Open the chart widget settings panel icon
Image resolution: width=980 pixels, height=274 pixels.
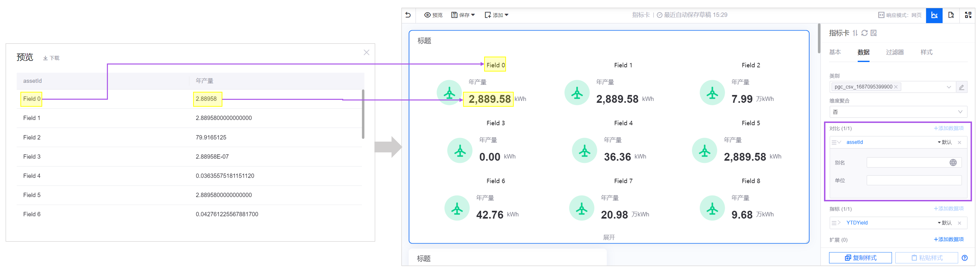934,15
